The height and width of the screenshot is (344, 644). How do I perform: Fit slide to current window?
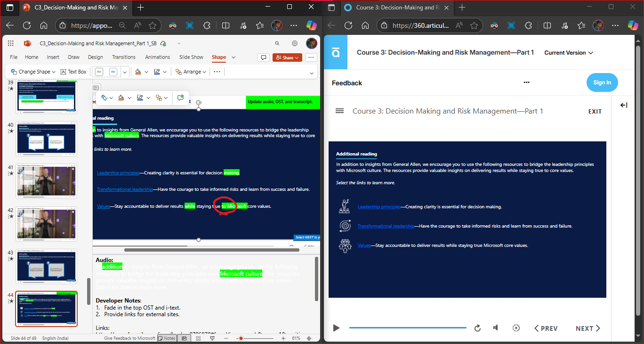tap(309, 338)
